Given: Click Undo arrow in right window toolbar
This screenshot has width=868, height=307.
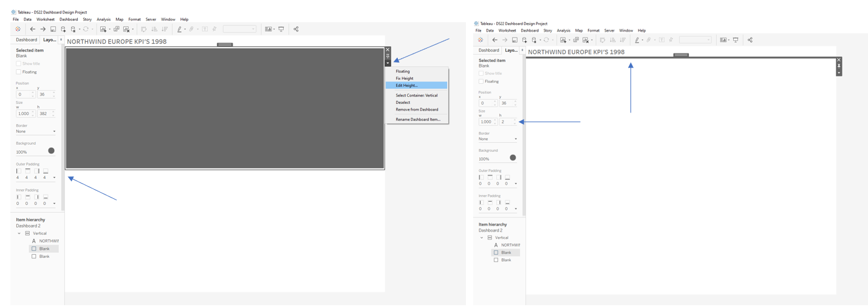Looking at the screenshot, I should tap(495, 40).
